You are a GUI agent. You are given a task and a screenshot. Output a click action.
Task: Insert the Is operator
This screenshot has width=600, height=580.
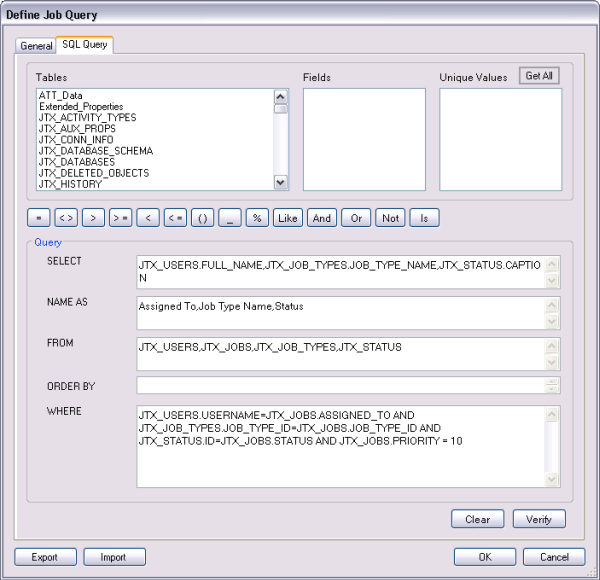tap(424, 218)
